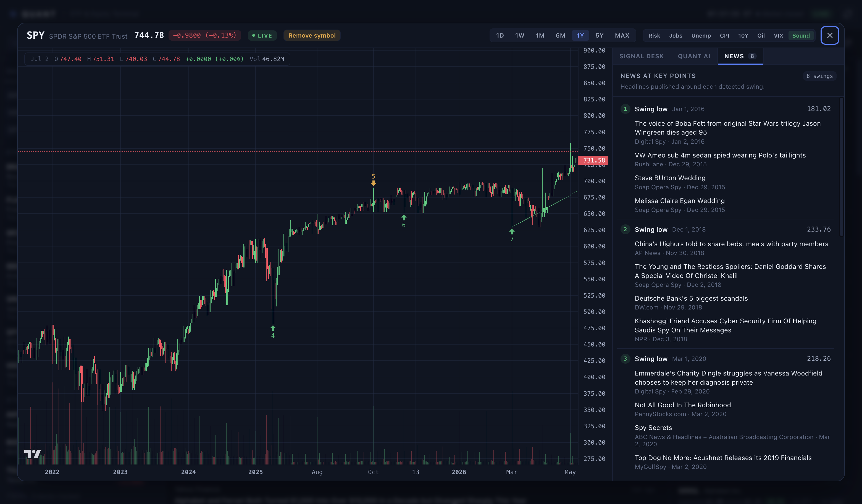This screenshot has width=862, height=504.
Task: Select swing marker 7 arrow on chart
Action: click(512, 232)
